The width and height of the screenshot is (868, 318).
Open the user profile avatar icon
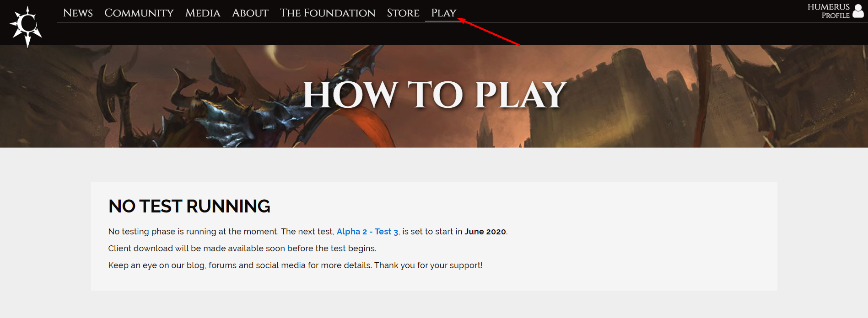[x=858, y=11]
